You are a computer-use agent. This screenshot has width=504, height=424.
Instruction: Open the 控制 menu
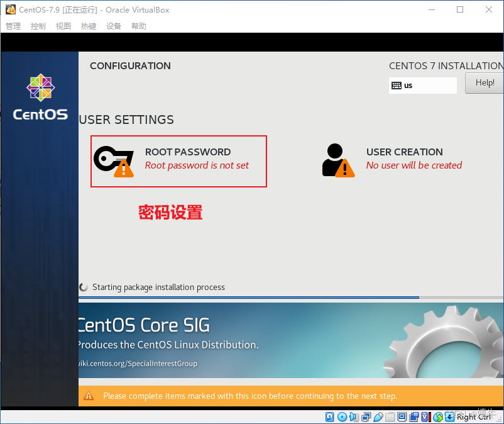coord(38,26)
